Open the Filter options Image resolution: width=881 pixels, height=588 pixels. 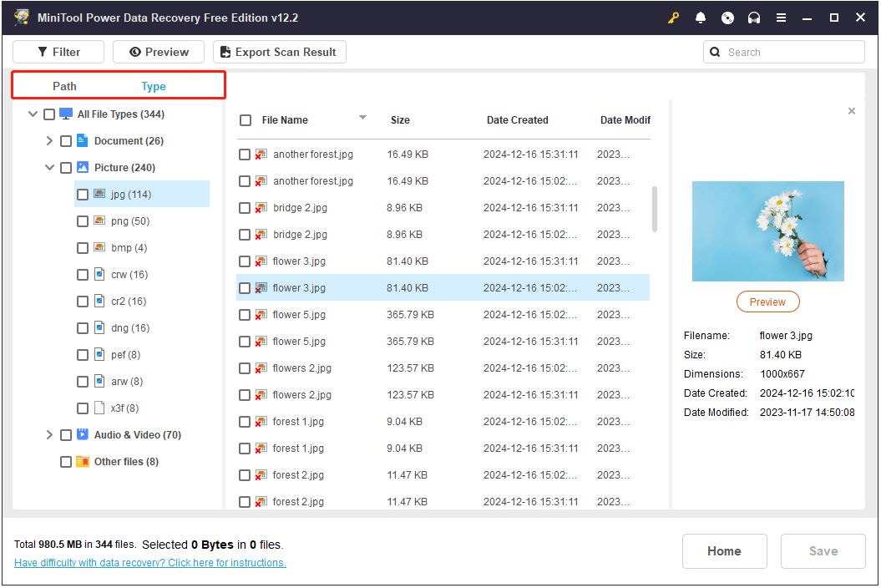coord(58,51)
